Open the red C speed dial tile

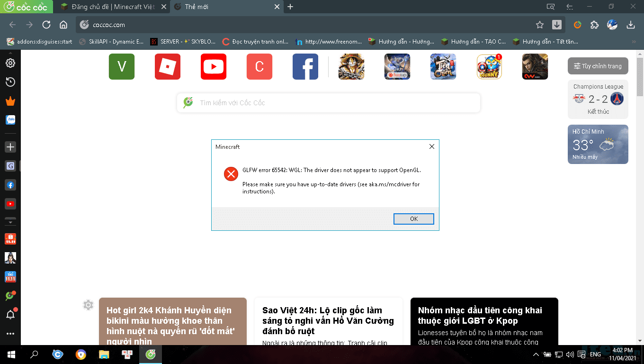tap(259, 66)
